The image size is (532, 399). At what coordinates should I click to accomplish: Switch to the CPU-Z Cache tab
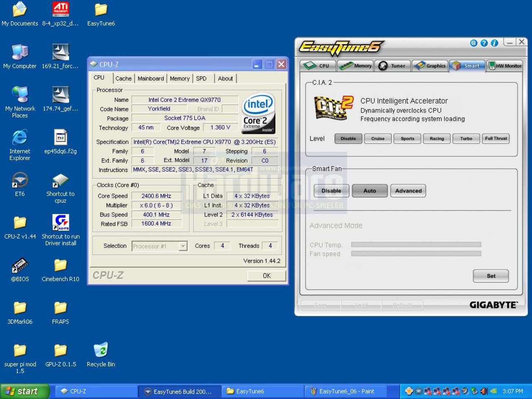(123, 78)
